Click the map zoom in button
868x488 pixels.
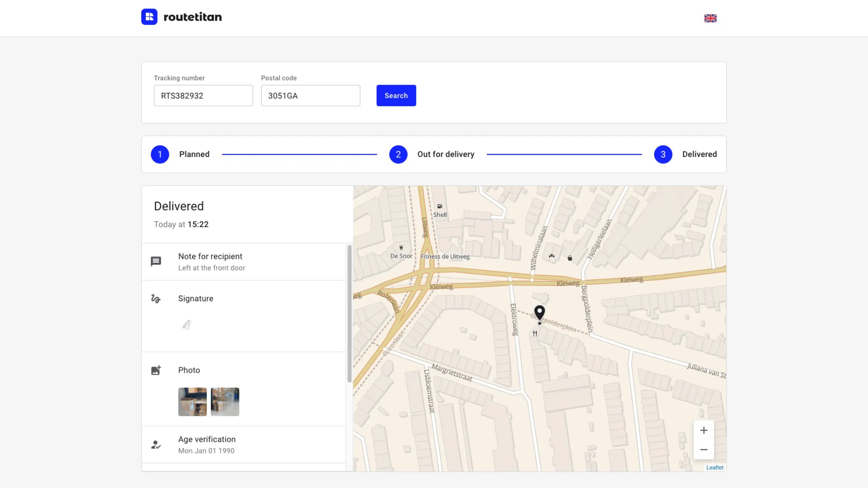(x=704, y=430)
